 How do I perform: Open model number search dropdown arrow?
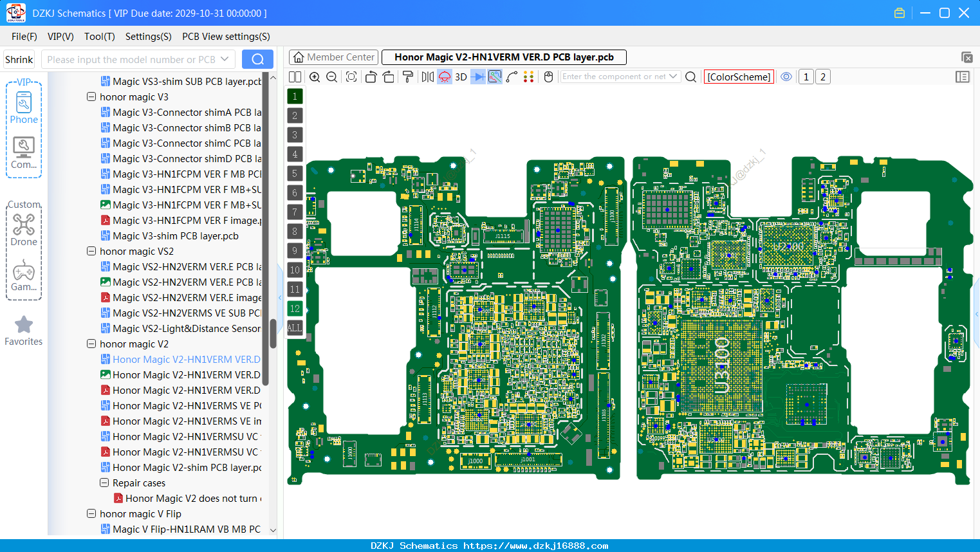(x=225, y=59)
